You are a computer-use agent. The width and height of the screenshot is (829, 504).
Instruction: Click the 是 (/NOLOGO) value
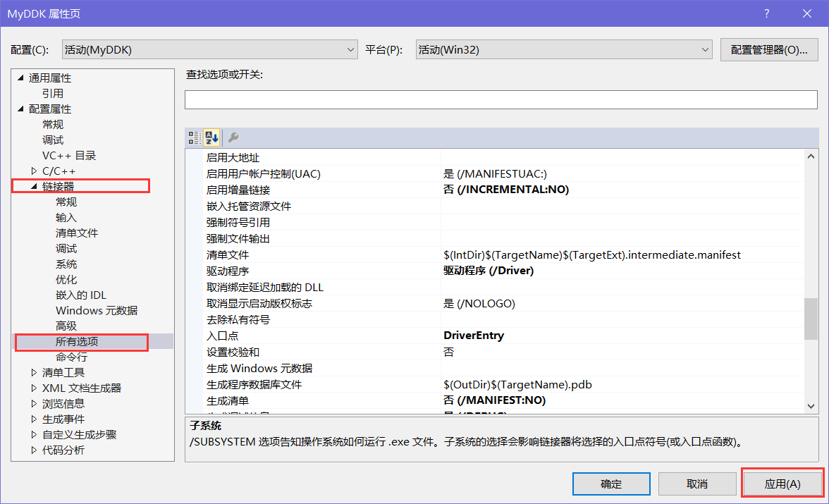pos(479,304)
